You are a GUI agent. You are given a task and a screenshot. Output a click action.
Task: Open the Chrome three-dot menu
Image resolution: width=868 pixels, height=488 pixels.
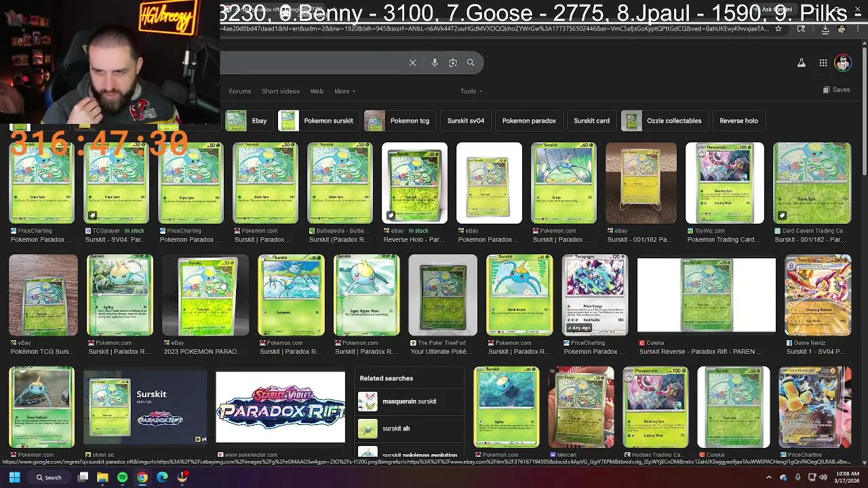coord(859,28)
